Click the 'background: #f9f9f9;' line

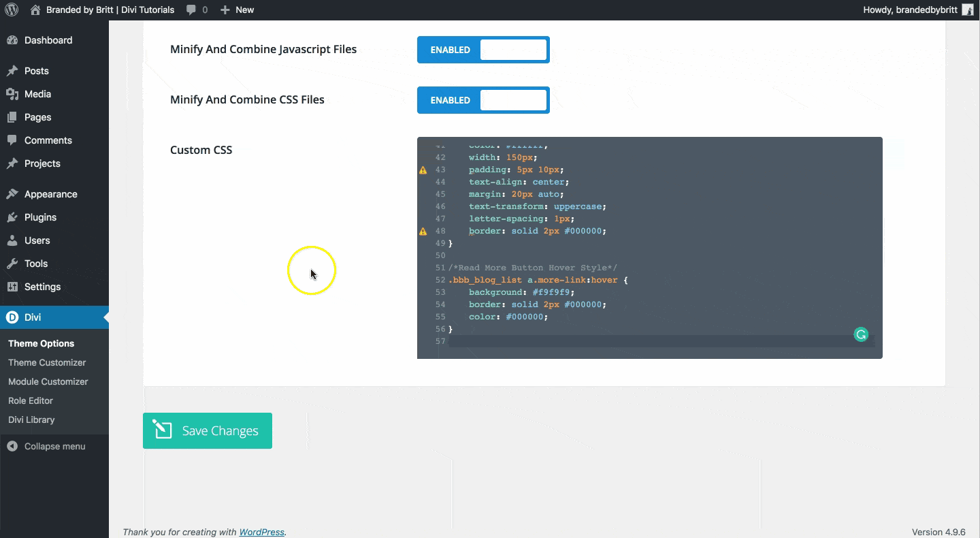tap(522, 292)
